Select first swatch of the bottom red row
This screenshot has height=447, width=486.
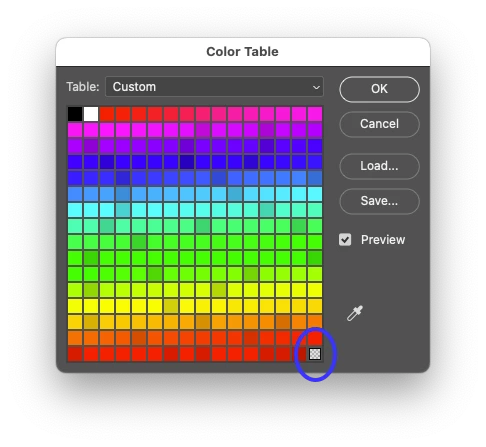(75, 354)
